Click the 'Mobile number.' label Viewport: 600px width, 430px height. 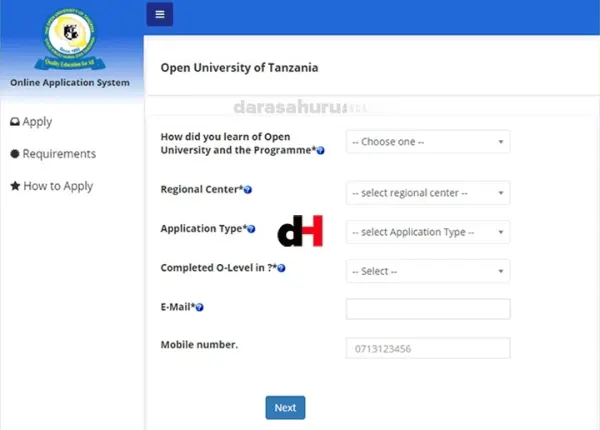click(199, 345)
